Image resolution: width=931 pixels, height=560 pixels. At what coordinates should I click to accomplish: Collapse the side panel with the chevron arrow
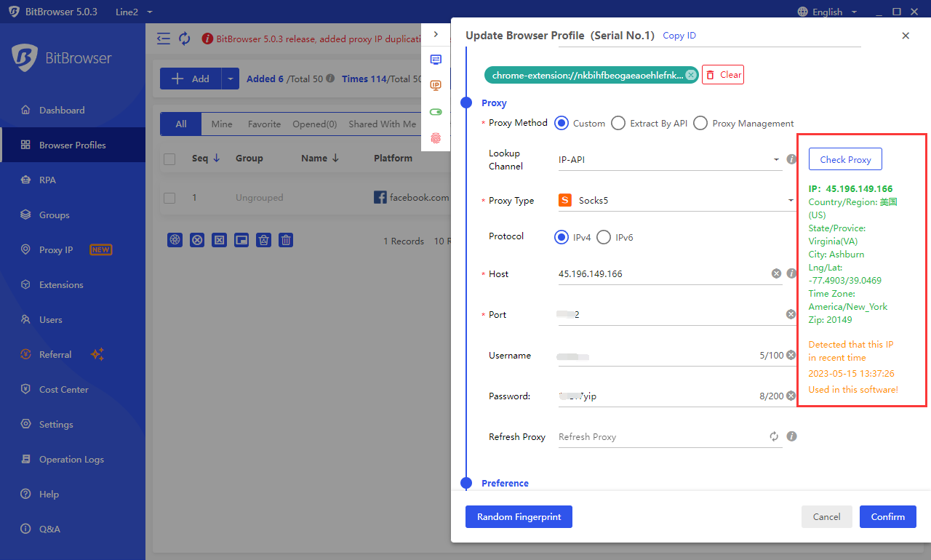436,34
